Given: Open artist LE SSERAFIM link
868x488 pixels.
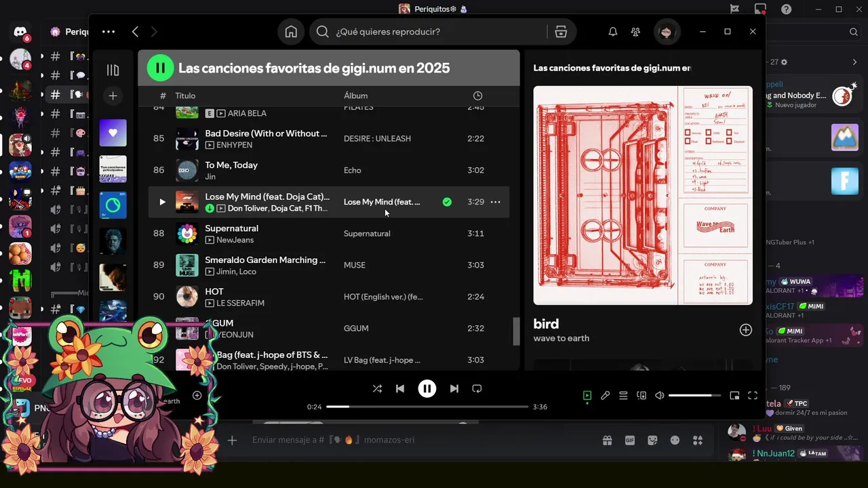Looking at the screenshot, I should click(x=240, y=303).
